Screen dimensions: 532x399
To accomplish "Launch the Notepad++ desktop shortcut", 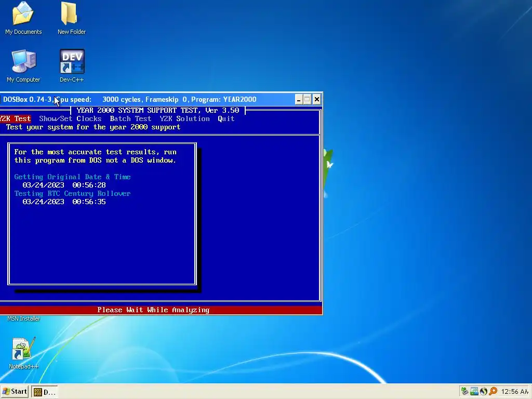I will (23, 353).
